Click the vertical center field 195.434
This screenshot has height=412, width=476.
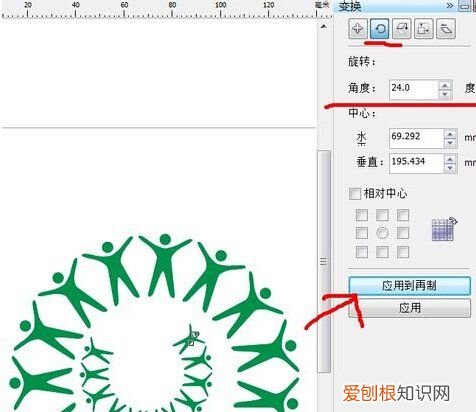[x=416, y=163]
